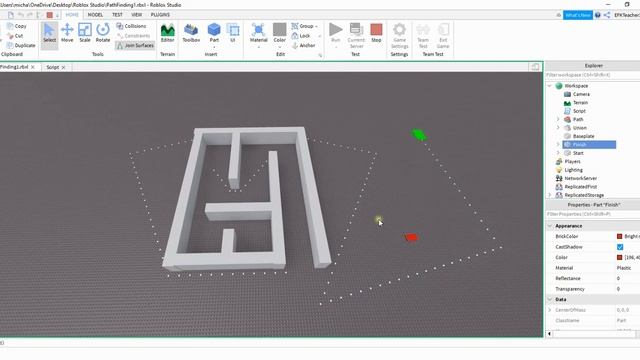Lock the selected part
640x360 pixels.
[301, 36]
